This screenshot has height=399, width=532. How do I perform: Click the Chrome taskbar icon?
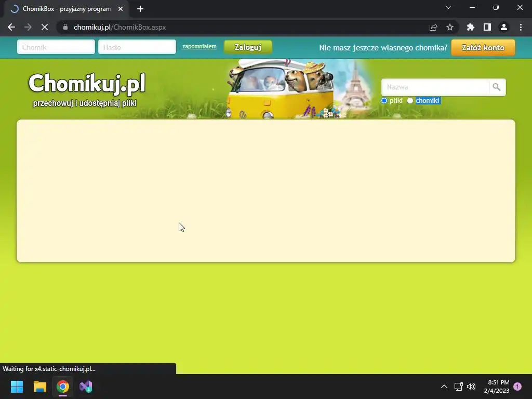coord(63,387)
